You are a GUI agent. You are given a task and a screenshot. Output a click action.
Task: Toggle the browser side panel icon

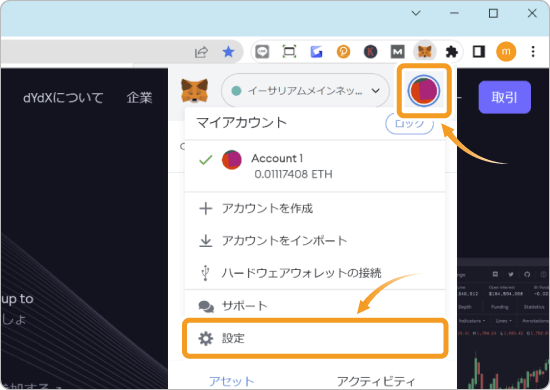479,52
